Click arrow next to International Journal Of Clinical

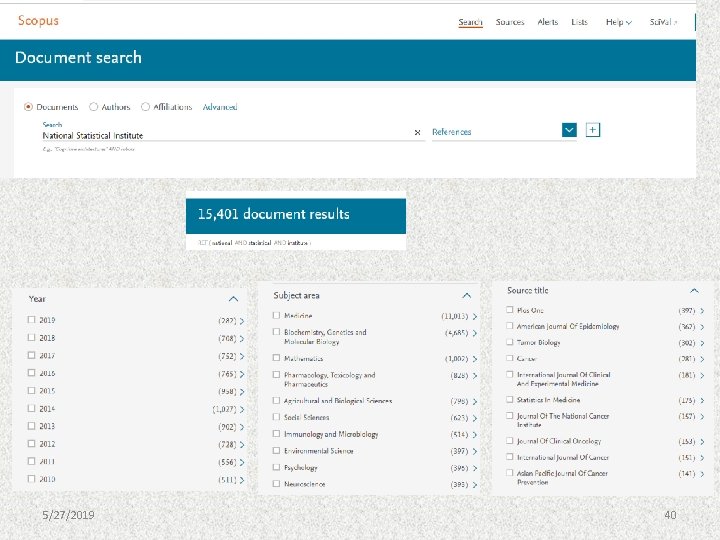[x=702, y=375]
